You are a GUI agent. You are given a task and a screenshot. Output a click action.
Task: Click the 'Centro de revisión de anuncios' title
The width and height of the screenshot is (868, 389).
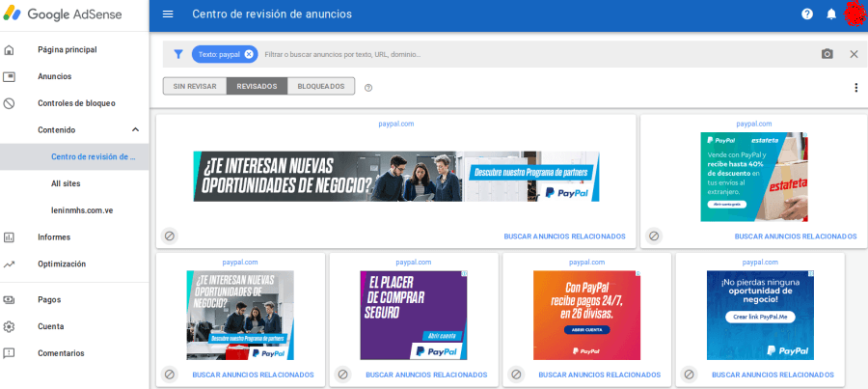pos(272,14)
